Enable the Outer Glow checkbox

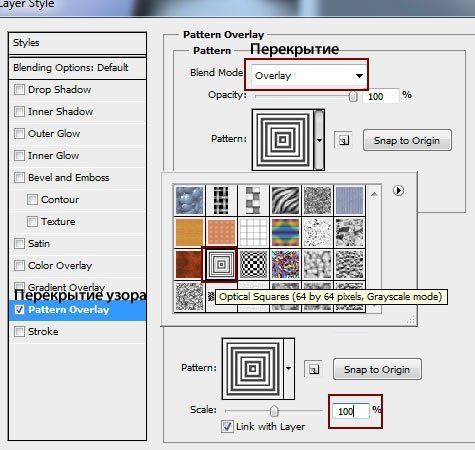click(19, 133)
